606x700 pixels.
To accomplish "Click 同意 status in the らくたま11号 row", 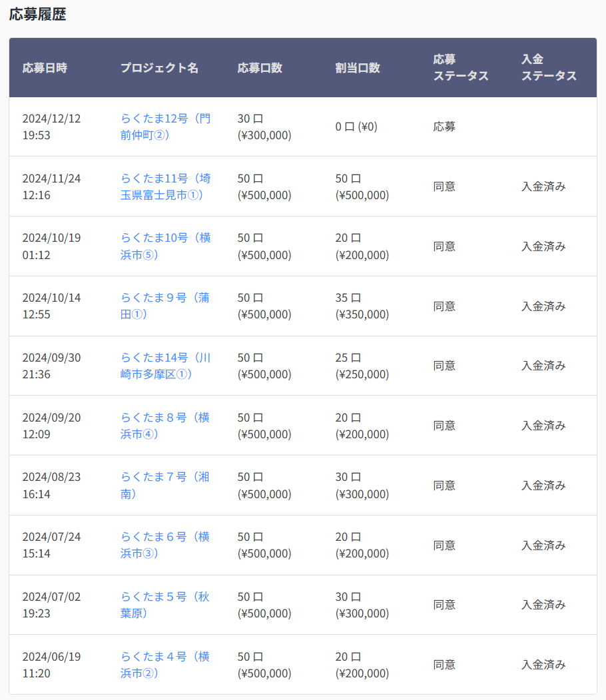I will [x=444, y=186].
